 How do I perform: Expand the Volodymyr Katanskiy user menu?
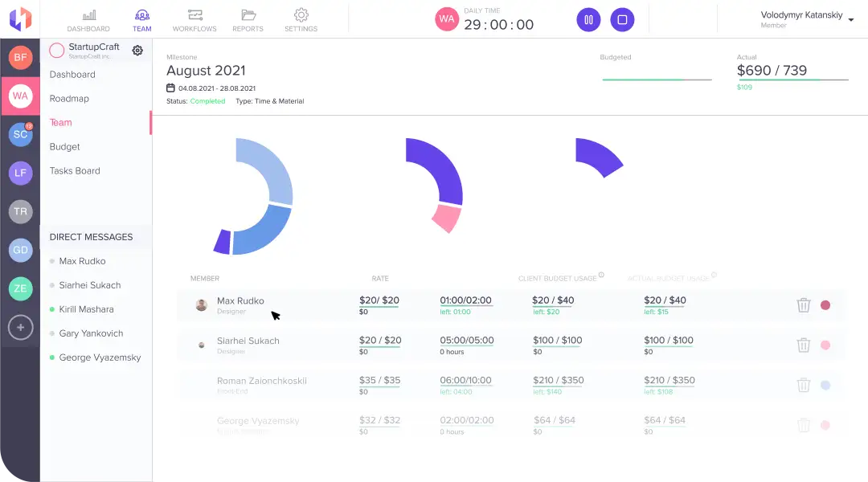(851, 20)
